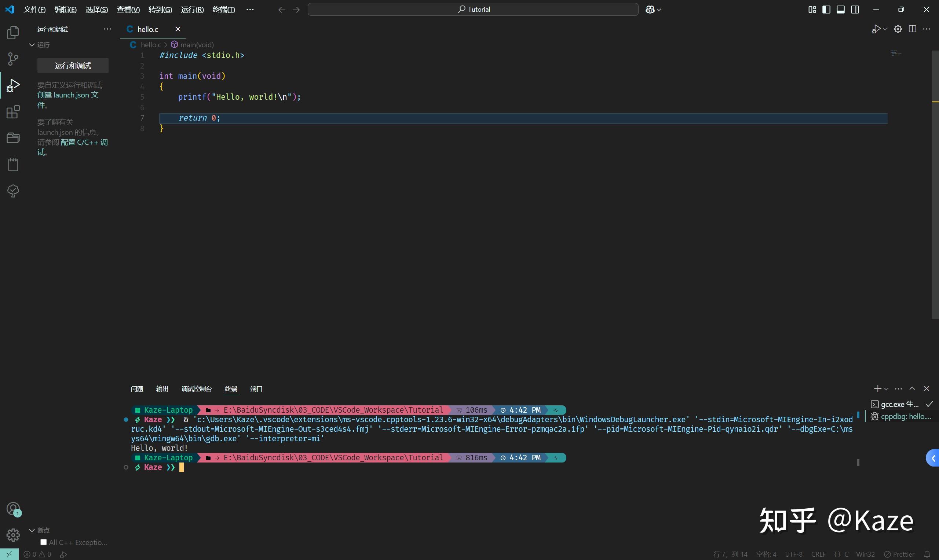Start debugging with the debug play icon
This screenshot has width=939, height=560.
[876, 29]
